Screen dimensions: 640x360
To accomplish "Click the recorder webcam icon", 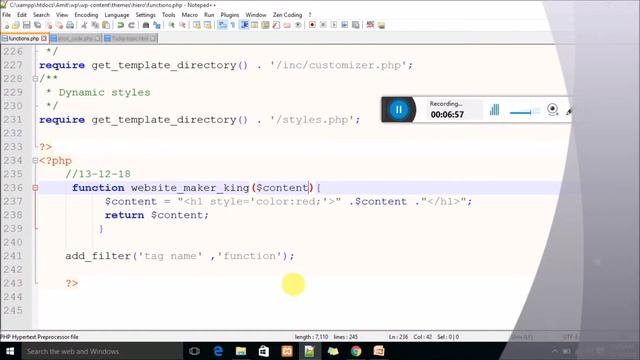I will pos(552,109).
